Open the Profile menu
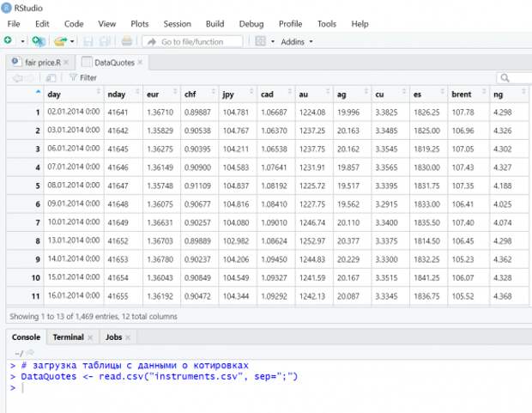532x413 pixels. [x=290, y=24]
